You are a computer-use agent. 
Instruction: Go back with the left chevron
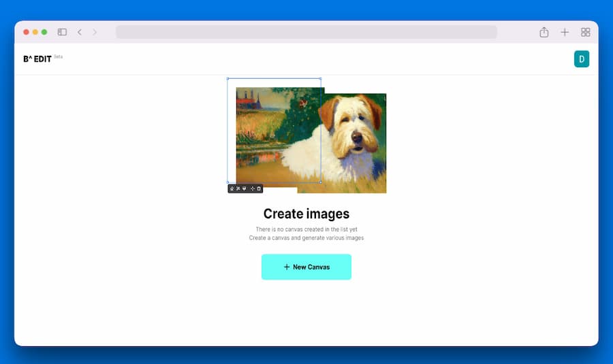click(80, 32)
